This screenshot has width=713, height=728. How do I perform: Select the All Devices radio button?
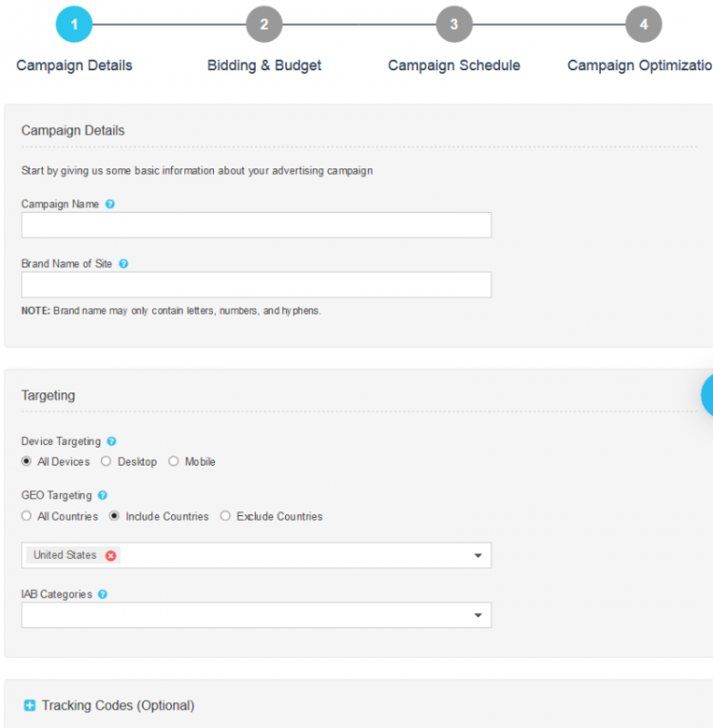click(27, 461)
